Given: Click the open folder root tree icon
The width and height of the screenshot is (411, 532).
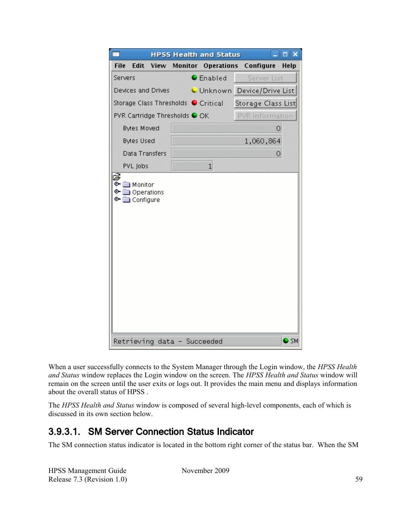Looking at the screenshot, I should pos(117,177).
